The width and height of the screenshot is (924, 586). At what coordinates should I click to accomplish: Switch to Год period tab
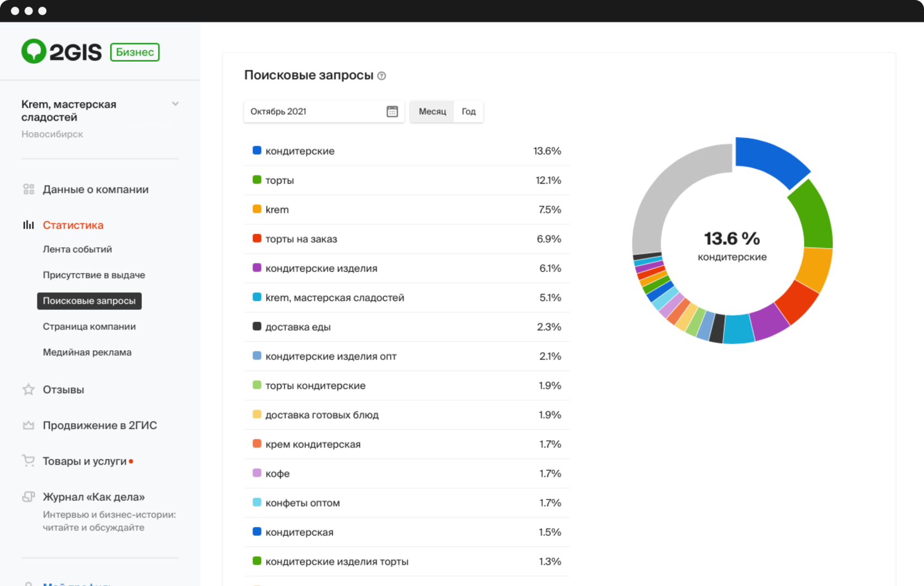click(469, 112)
